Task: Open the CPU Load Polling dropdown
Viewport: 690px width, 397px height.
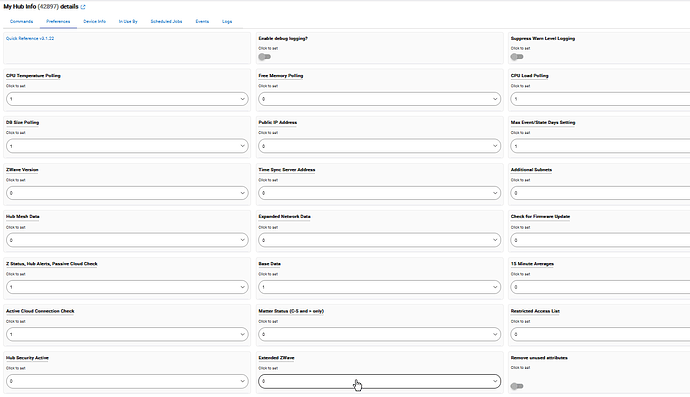Action: point(600,99)
